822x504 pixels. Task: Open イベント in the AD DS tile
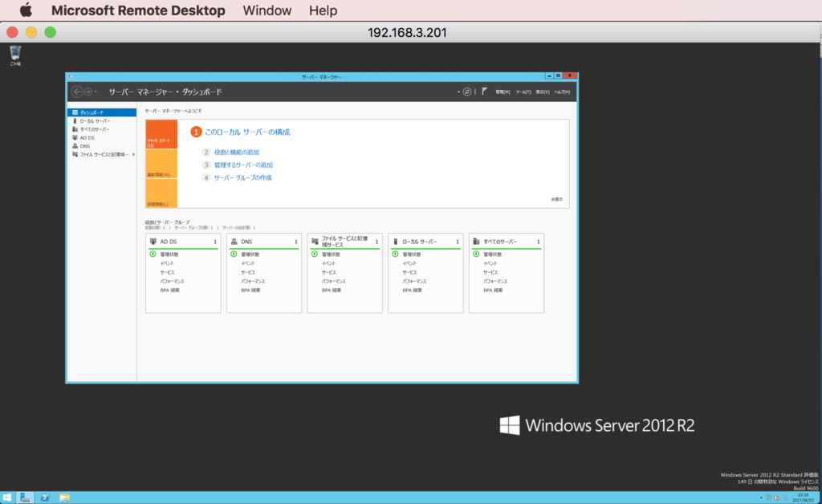coord(167,263)
